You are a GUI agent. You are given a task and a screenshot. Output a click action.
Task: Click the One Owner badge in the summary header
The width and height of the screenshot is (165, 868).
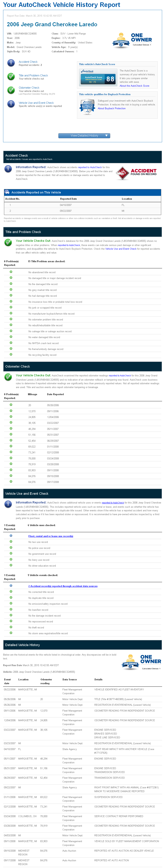[x=132, y=40]
